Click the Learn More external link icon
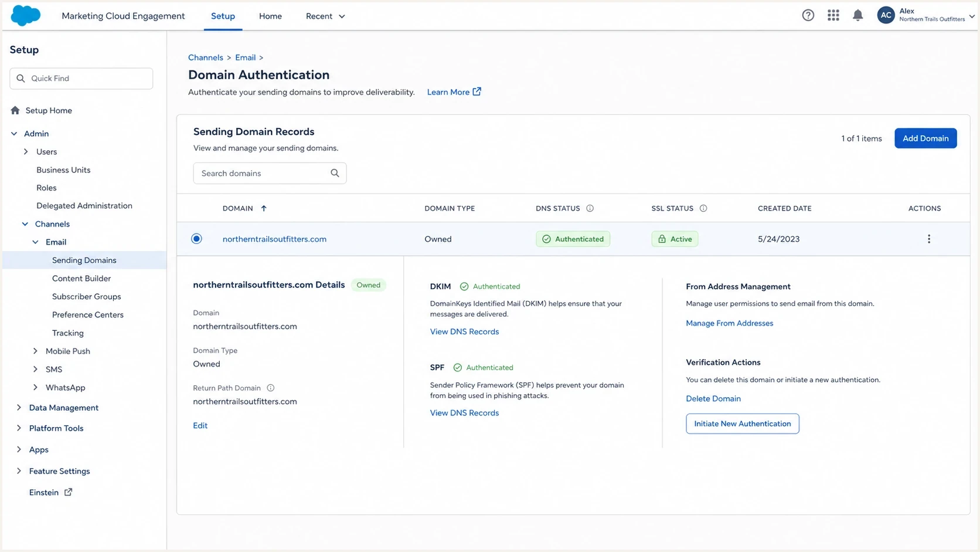 click(477, 92)
